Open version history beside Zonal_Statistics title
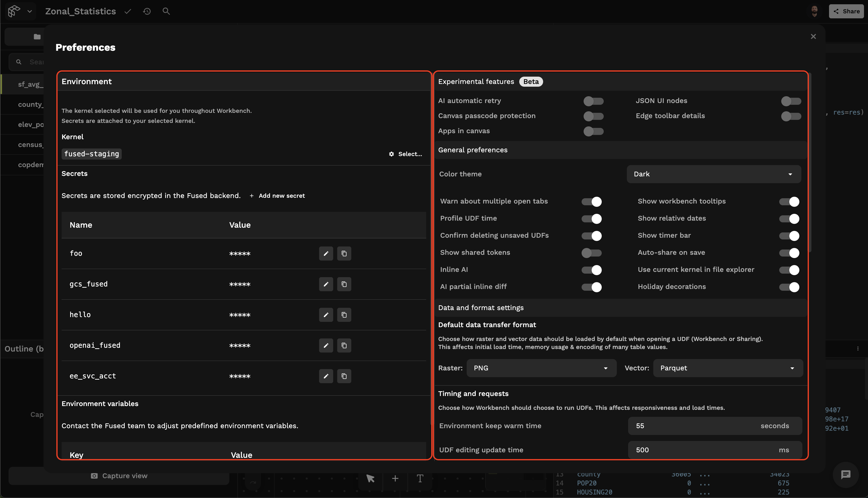This screenshot has height=498, width=868. pos(147,11)
